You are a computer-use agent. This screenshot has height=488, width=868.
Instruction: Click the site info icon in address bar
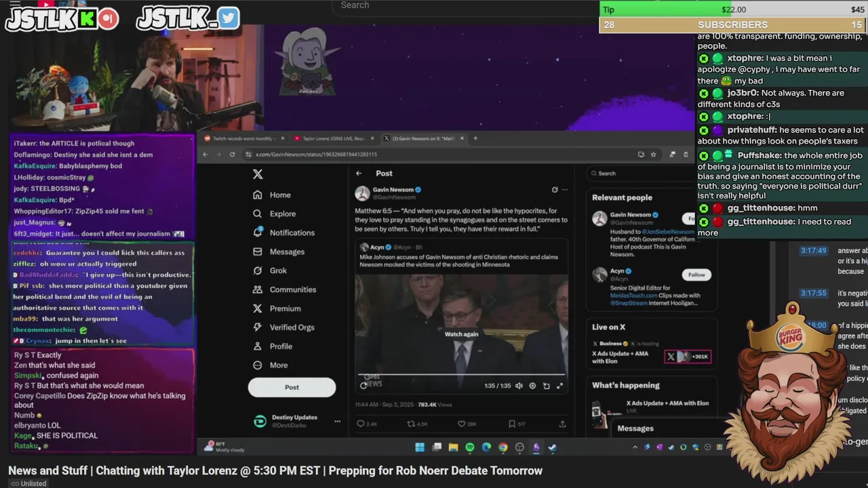point(249,155)
